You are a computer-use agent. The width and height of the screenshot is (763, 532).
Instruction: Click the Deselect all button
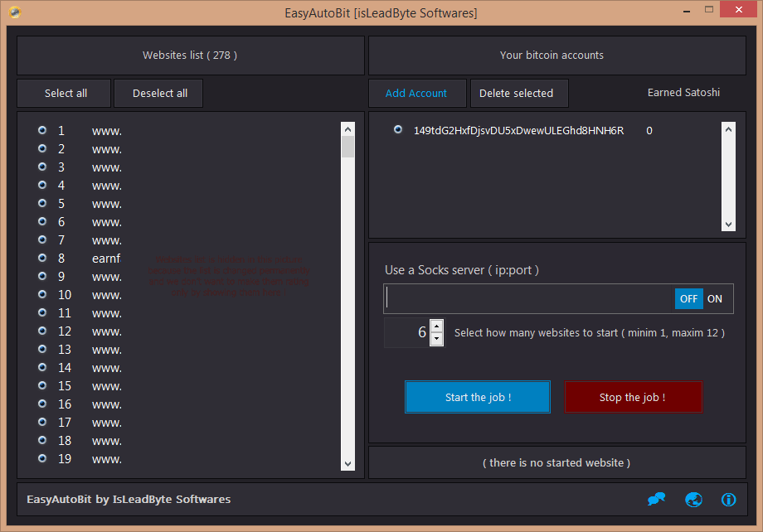pos(158,94)
